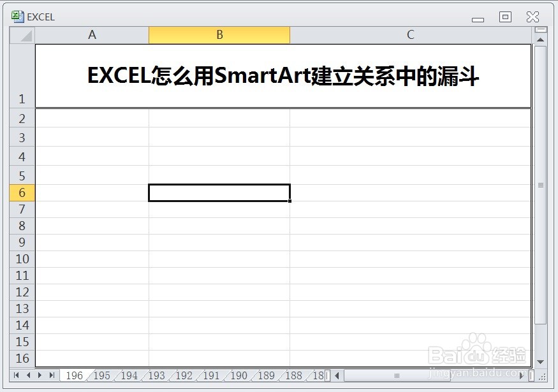Click previous sheet navigation arrow
This screenshot has width=558, height=392.
(x=28, y=375)
